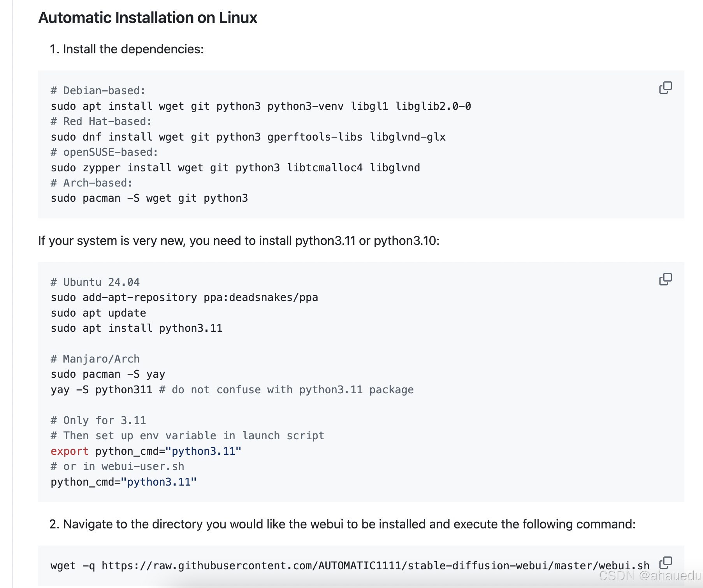Click the last python_cmd="python3.11" line
703x588 pixels.
(124, 482)
